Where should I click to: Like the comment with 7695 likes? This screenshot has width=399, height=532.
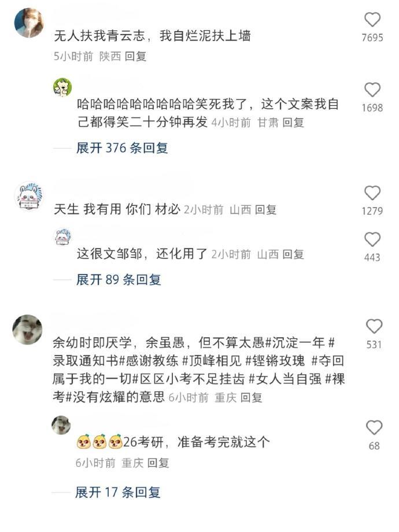[372, 20]
